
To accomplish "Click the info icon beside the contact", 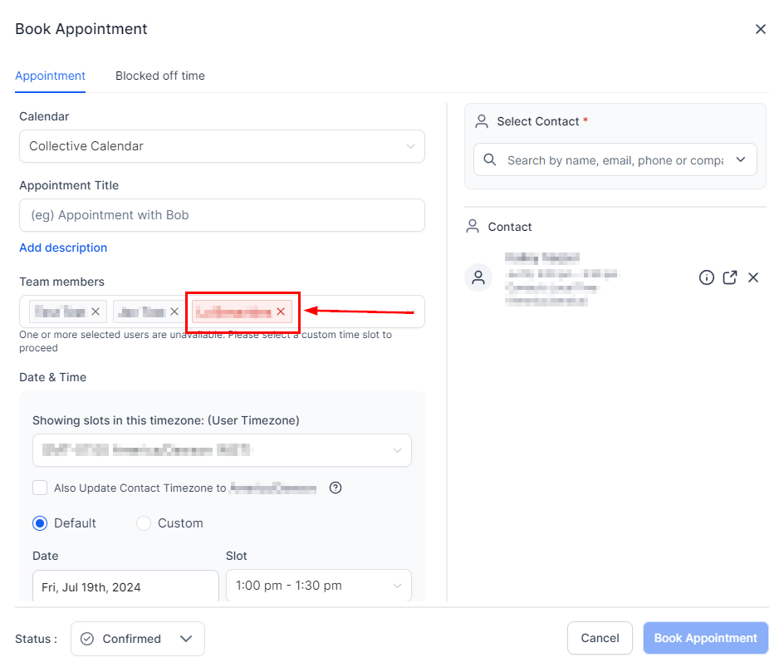I will (x=706, y=277).
